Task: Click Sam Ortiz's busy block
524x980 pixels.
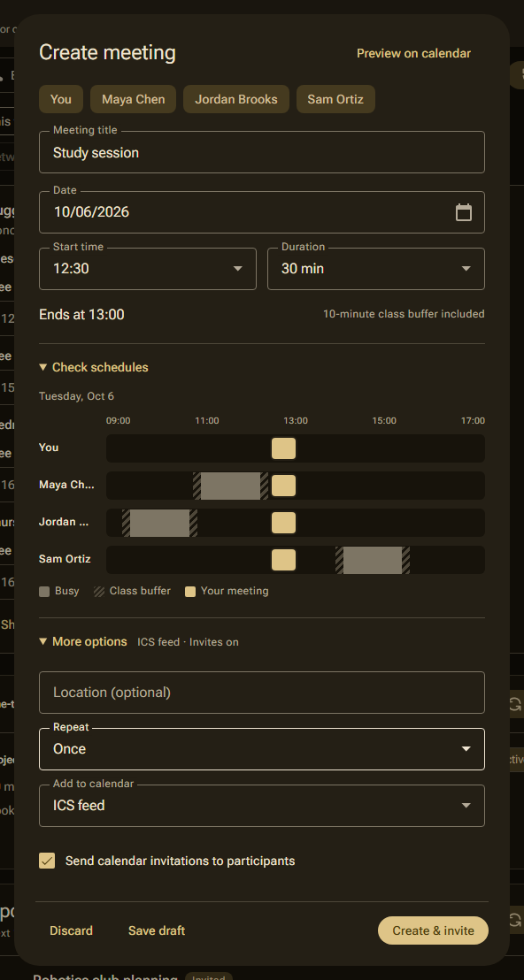Action: pyautogui.click(x=373, y=560)
